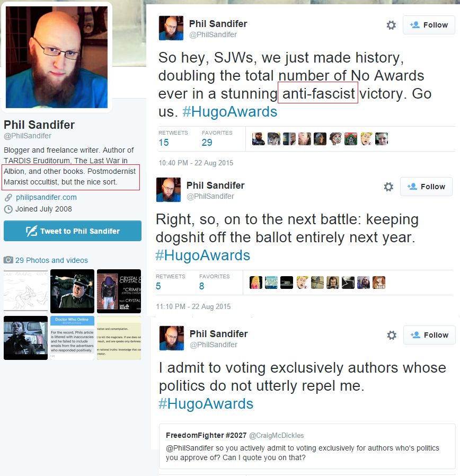This screenshot has width=460, height=476.
Task: Open gear menu on first tweet
Action: (x=391, y=25)
